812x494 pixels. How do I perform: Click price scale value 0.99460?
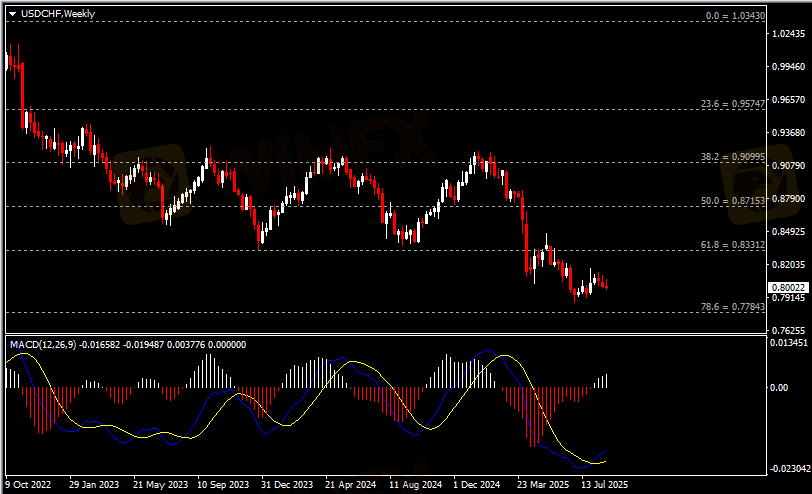pos(788,67)
